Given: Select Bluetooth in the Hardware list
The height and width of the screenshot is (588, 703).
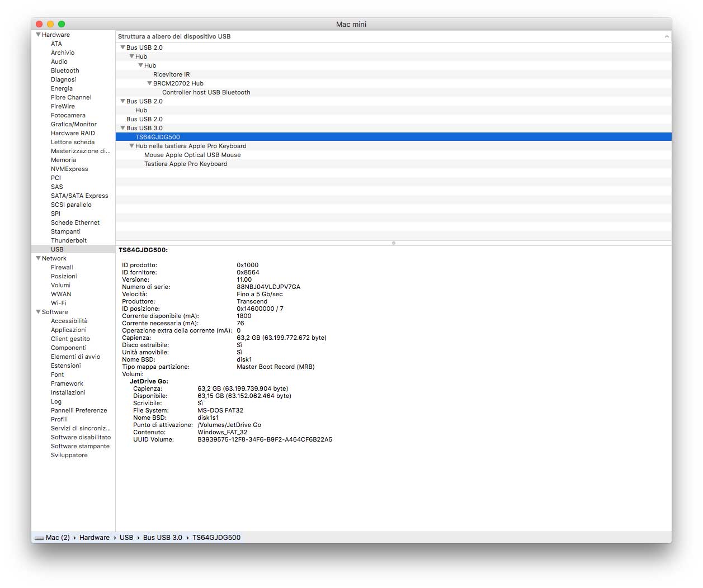Looking at the screenshot, I should [65, 70].
